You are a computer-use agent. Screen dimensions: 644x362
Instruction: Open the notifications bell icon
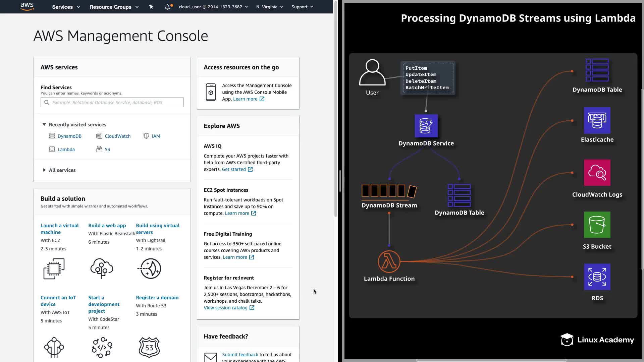[x=167, y=7]
